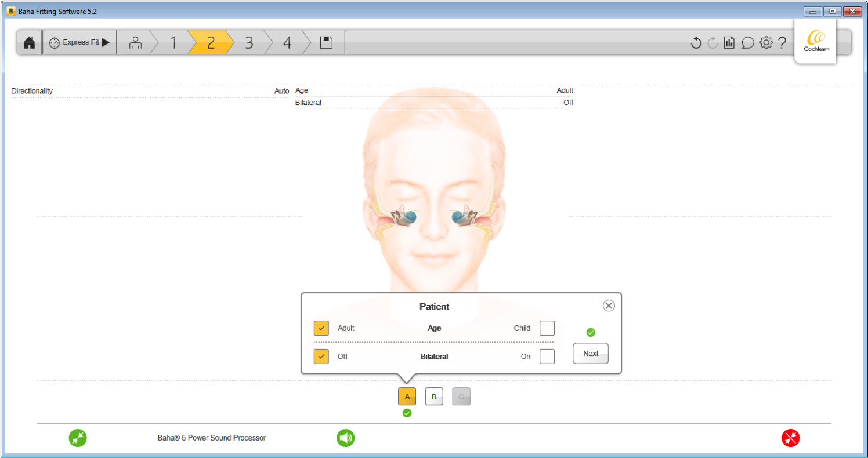Close the Patient popup
Viewport: 868px width, 458px height.
point(609,306)
